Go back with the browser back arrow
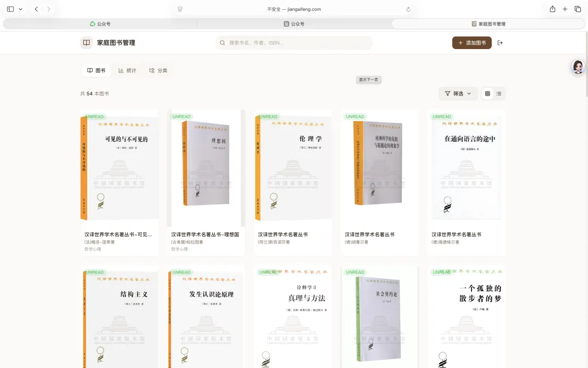The width and height of the screenshot is (588, 368). click(36, 9)
